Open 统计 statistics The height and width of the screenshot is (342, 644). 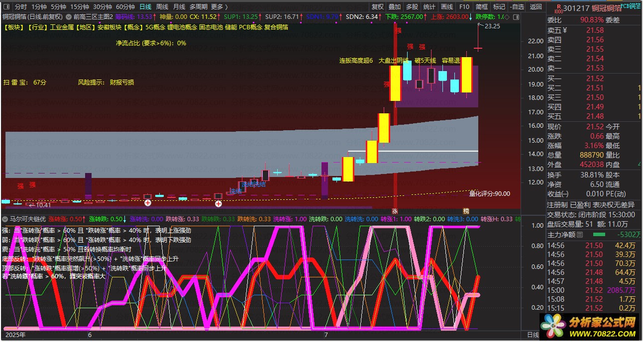[429, 7]
